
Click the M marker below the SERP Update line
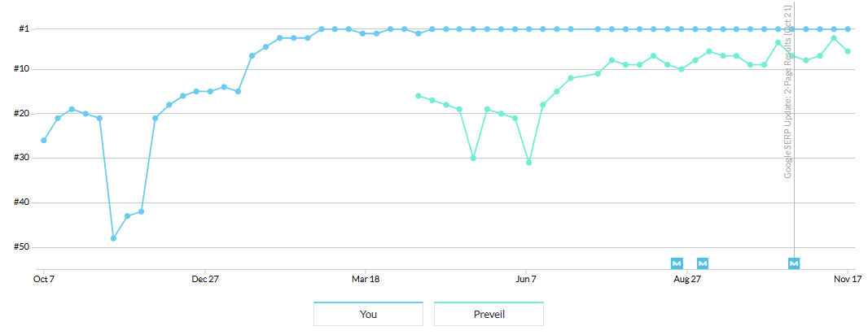pos(794,263)
